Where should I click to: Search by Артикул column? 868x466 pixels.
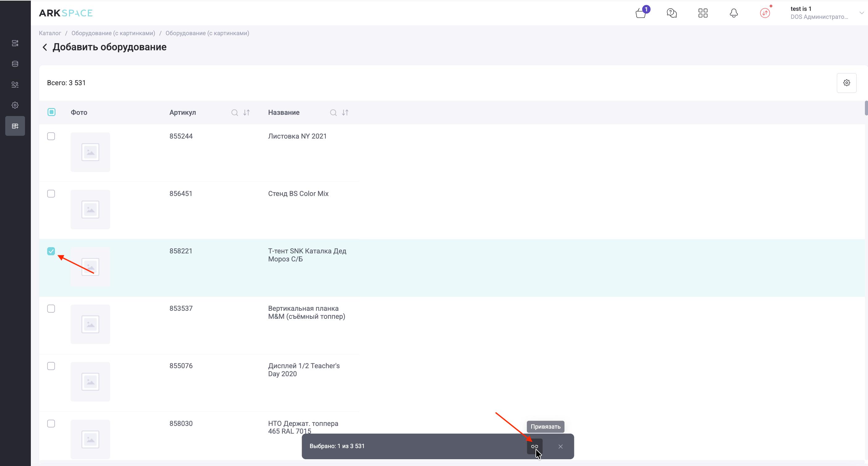coord(234,113)
